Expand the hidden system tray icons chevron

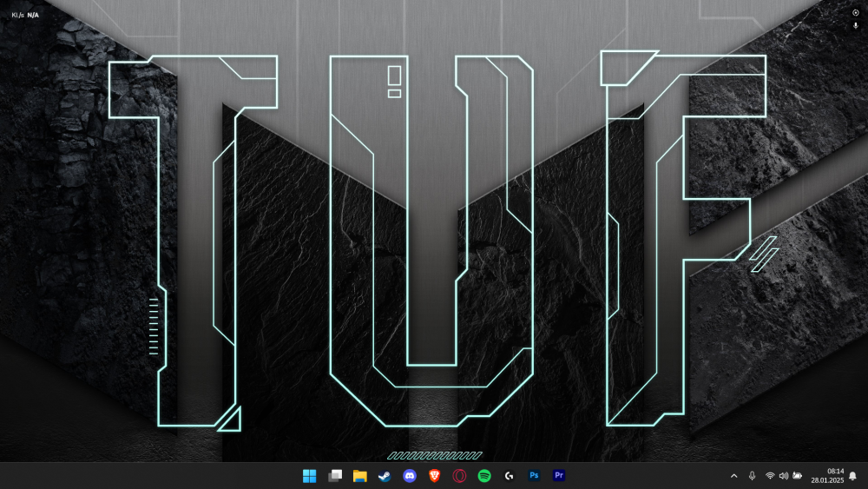[734, 476]
